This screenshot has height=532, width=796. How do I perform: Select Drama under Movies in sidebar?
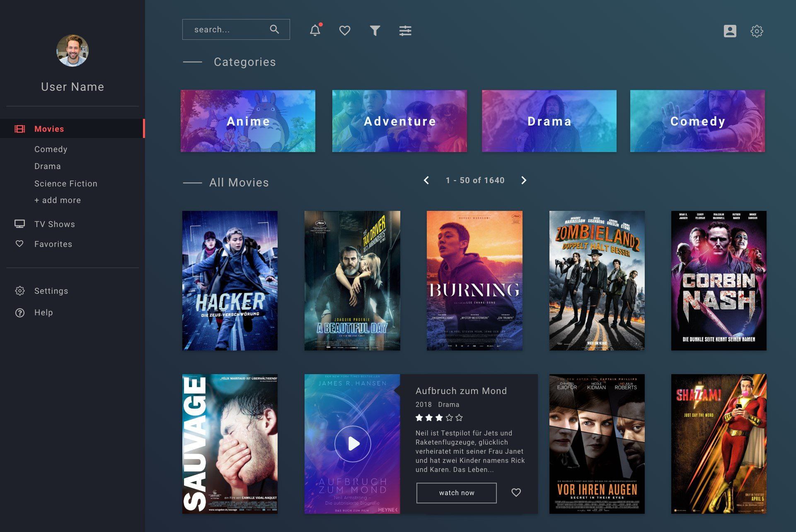coord(48,166)
